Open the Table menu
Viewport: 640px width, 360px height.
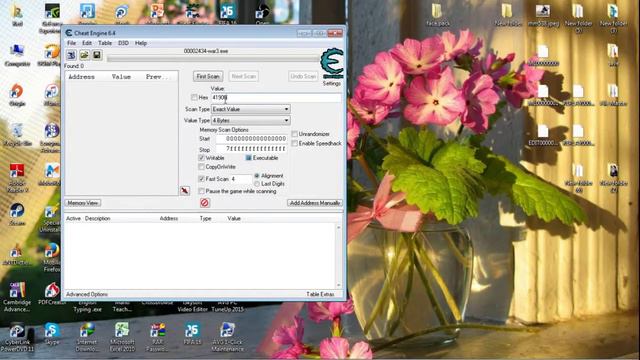(x=105, y=43)
